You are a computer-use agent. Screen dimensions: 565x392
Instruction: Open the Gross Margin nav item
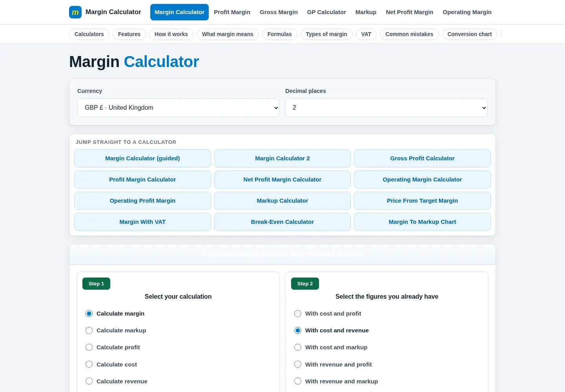click(x=279, y=12)
